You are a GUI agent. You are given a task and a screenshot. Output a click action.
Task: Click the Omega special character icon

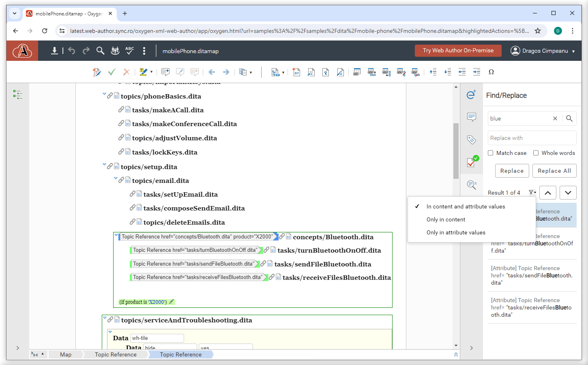tap(491, 72)
